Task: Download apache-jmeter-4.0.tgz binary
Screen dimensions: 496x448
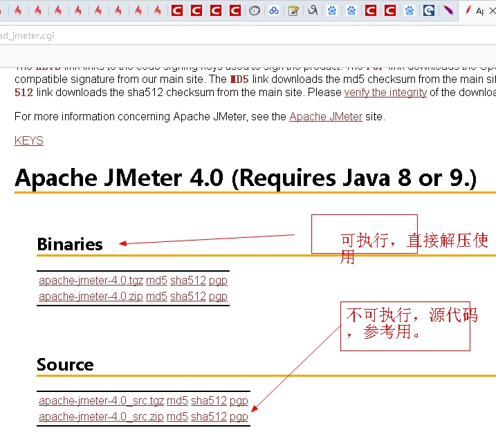Action: point(91,281)
